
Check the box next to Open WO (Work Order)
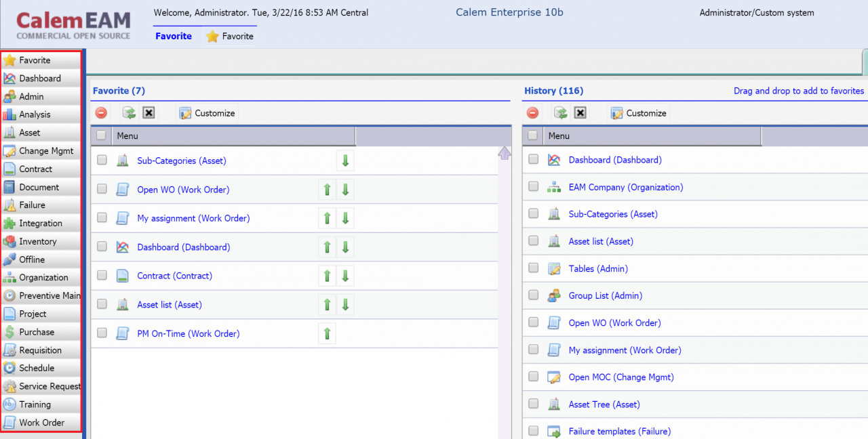click(102, 190)
